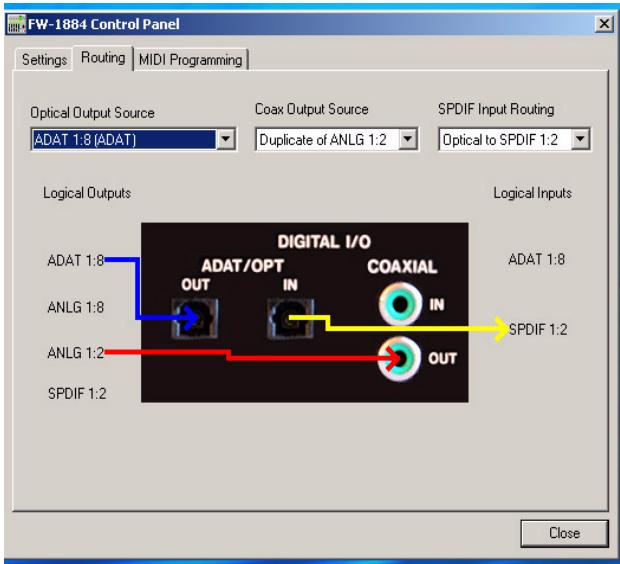620x564 pixels.
Task: Open the Coax Output Source dropdown arrow
Action: click(407, 139)
